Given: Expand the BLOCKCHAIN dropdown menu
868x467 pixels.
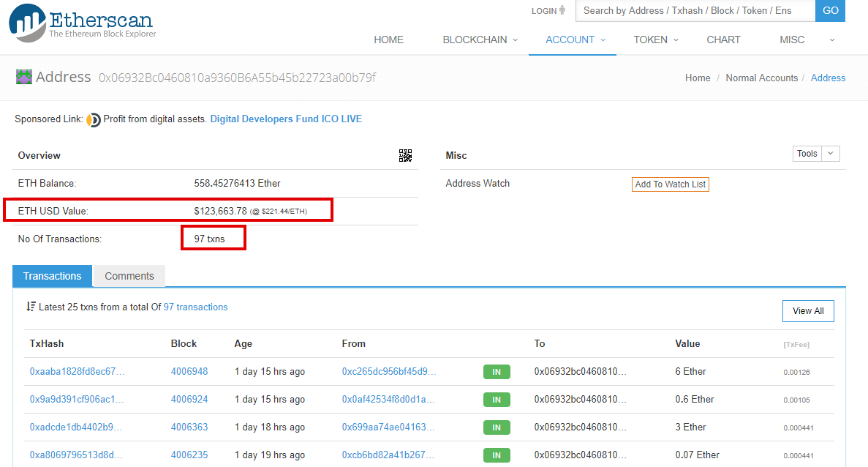Looking at the screenshot, I should click(x=480, y=40).
